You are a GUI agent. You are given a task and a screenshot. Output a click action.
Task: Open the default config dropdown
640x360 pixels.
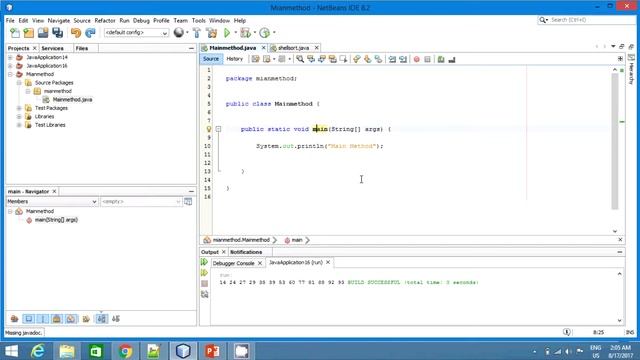136,33
